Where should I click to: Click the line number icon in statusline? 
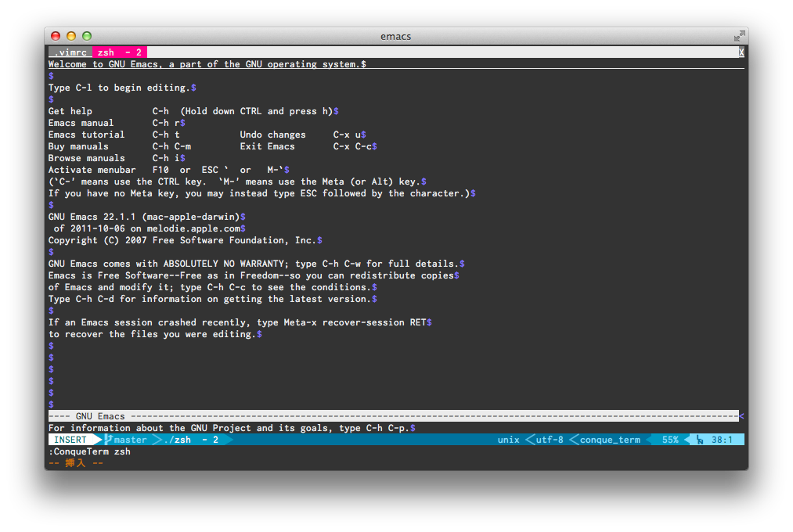(700, 440)
